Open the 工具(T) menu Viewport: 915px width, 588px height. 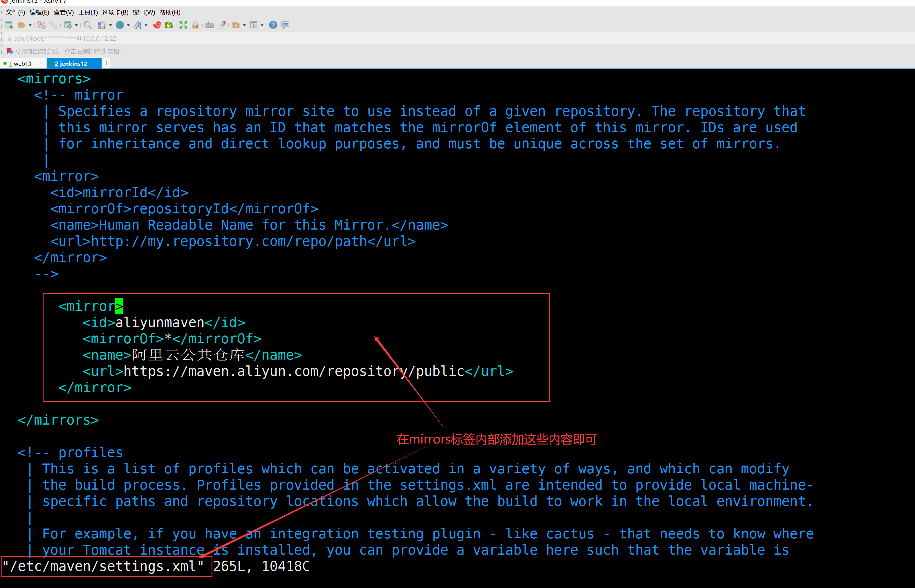pos(88,12)
